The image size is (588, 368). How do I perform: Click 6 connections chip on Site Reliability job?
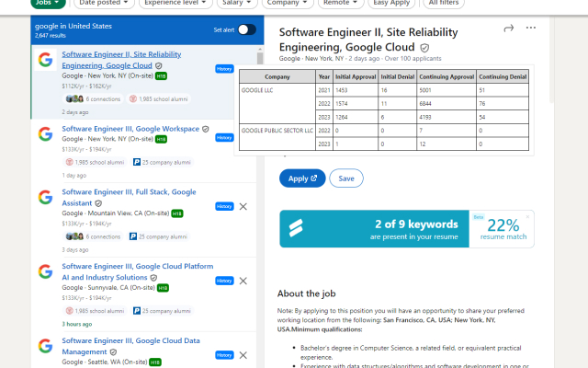(93, 99)
